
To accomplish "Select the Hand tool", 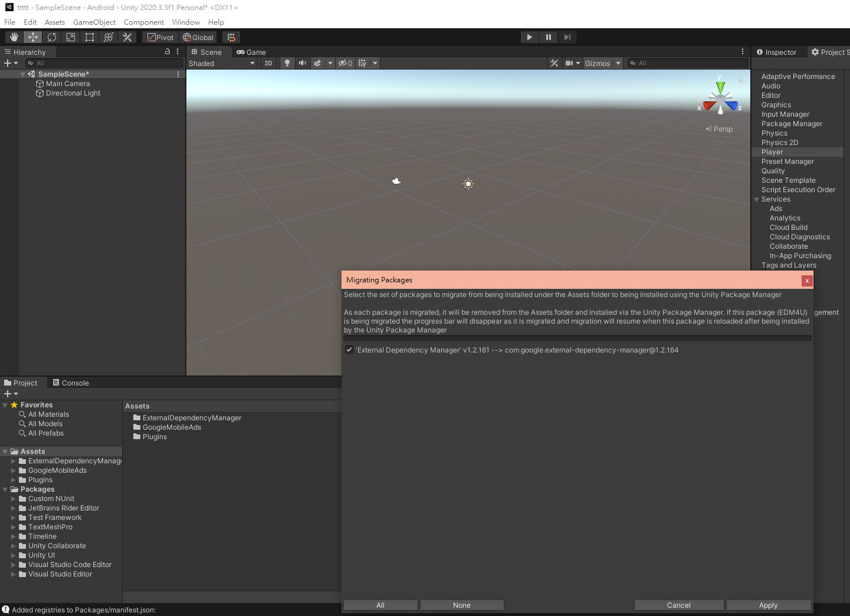I will pos(14,37).
